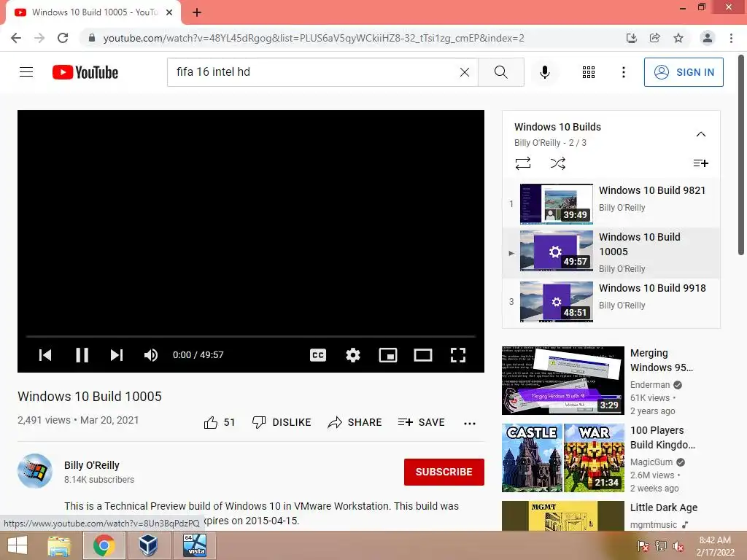The height and width of the screenshot is (560, 747).
Task: Go back in Chrome
Action: click(x=16, y=38)
